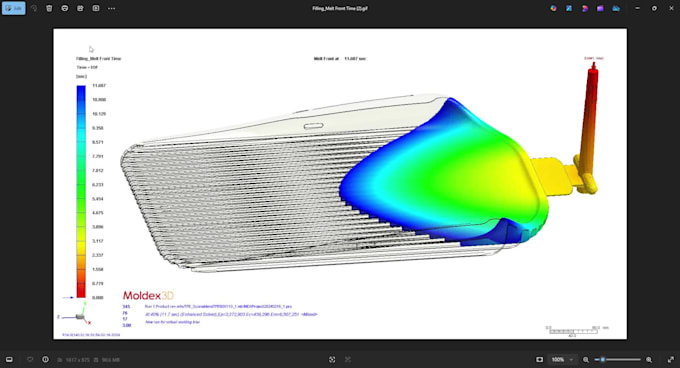
Task: Click the fit-to-window icon left of 100%
Action: coord(539,359)
